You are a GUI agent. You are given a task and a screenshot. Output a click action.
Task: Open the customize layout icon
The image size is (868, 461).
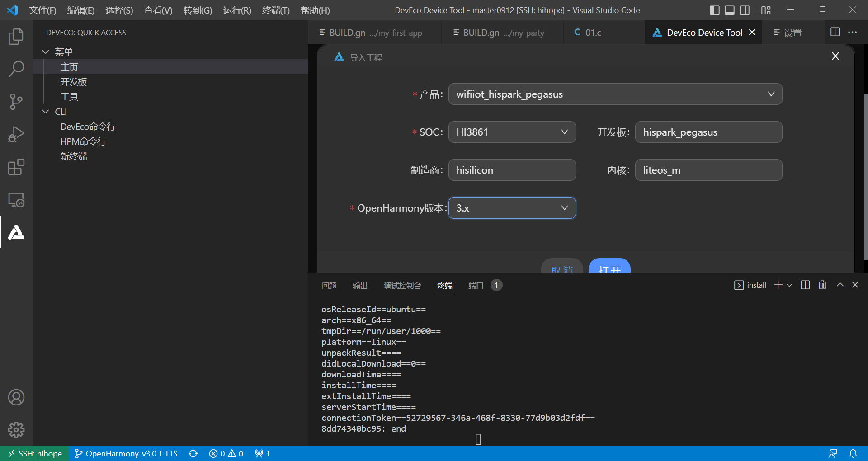click(x=766, y=10)
